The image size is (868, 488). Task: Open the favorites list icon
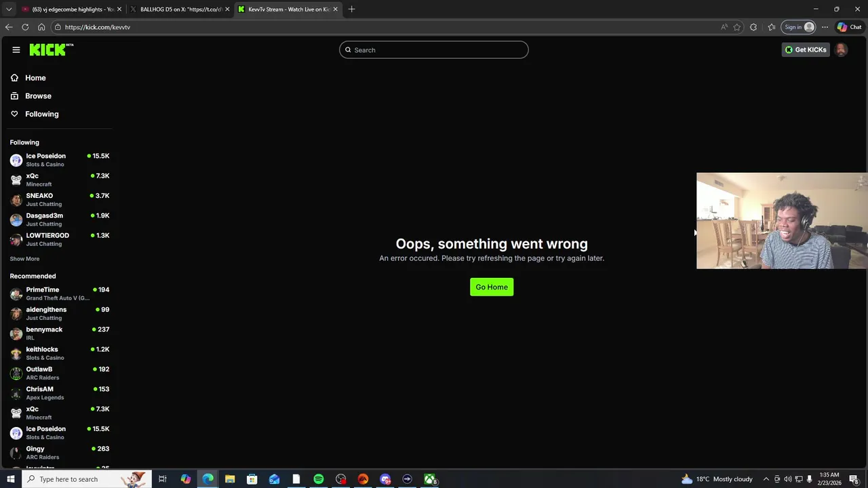(x=772, y=27)
